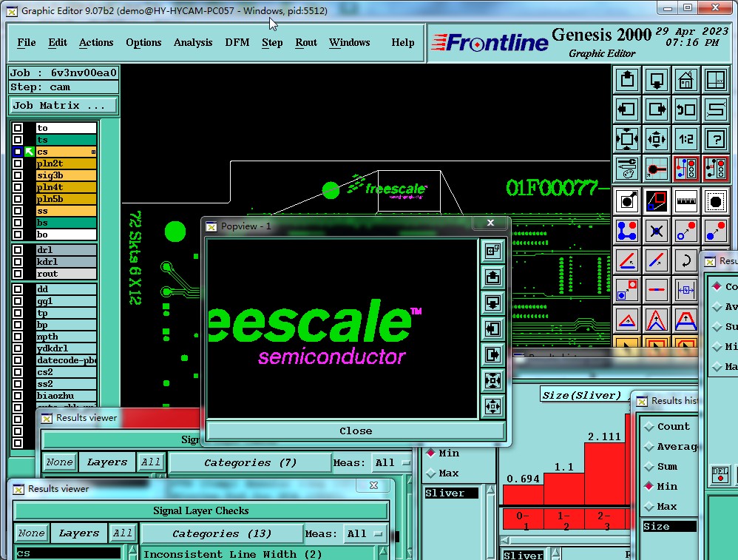The height and width of the screenshot is (560, 738).
Task: Click the DEL button icon
Action: tap(720, 474)
